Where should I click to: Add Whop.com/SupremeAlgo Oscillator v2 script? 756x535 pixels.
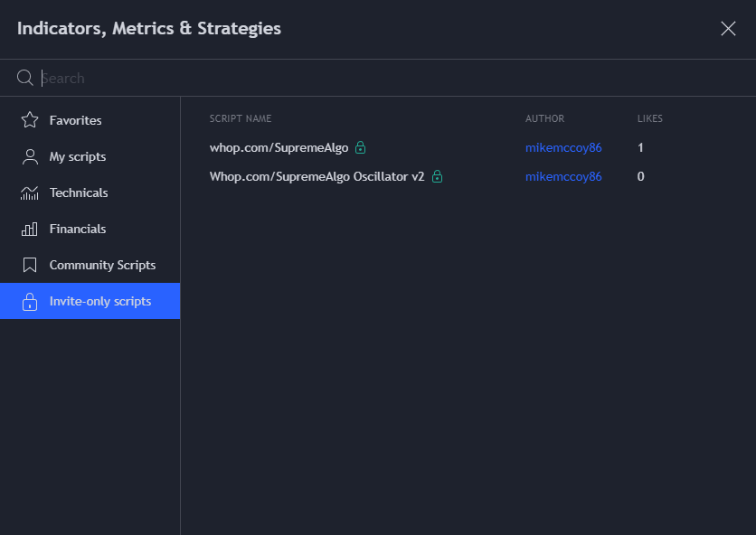[317, 176]
